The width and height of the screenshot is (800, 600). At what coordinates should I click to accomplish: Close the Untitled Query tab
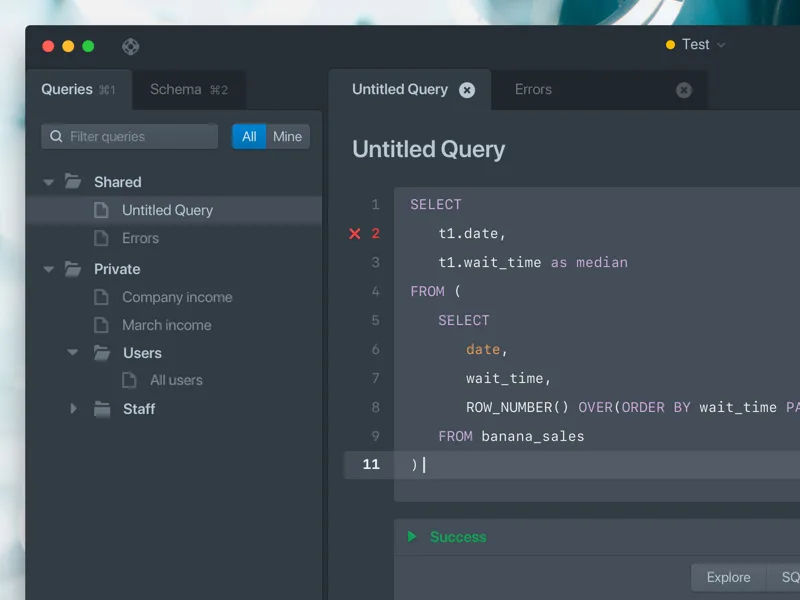[x=467, y=90]
